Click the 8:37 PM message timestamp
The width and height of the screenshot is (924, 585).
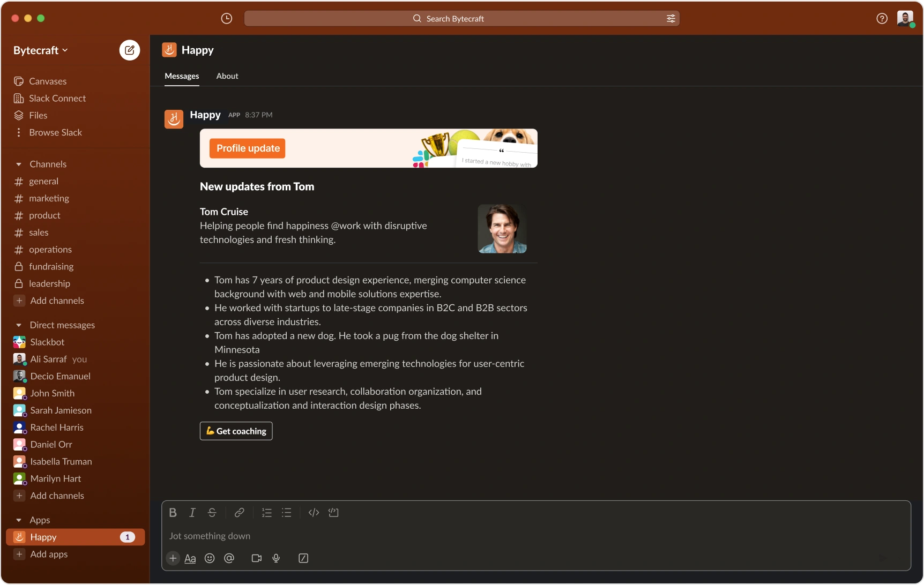[259, 115]
